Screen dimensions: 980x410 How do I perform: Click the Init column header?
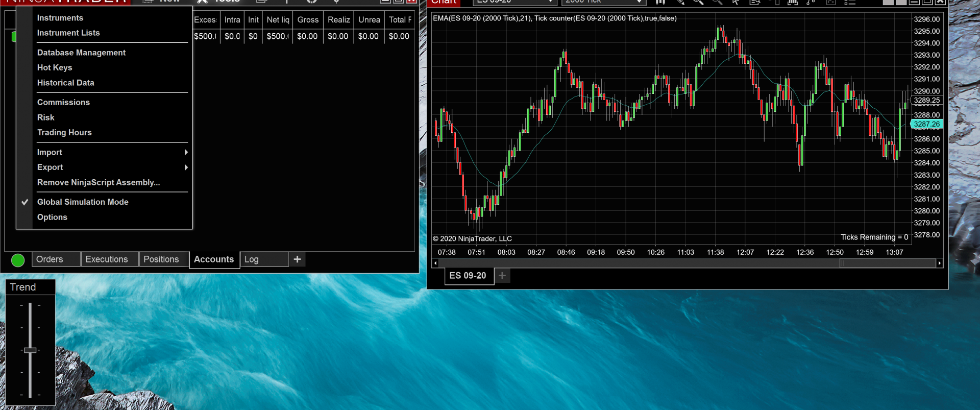click(253, 20)
